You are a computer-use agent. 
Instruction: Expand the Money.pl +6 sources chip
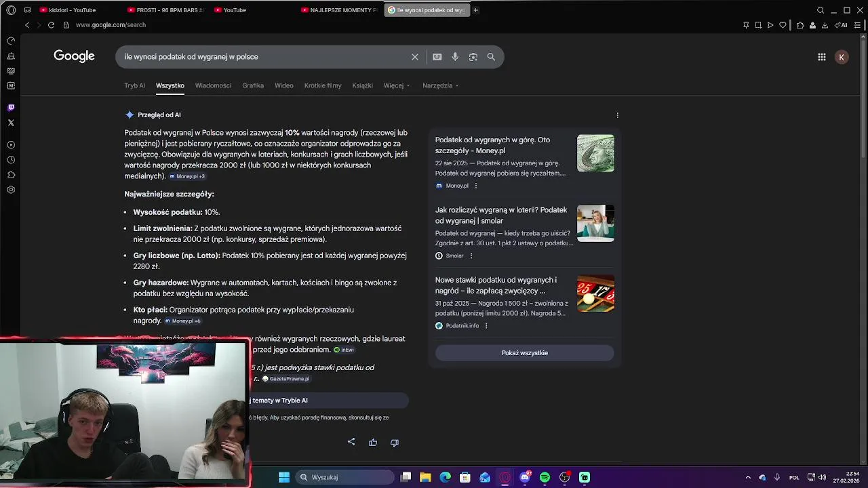[x=183, y=321]
